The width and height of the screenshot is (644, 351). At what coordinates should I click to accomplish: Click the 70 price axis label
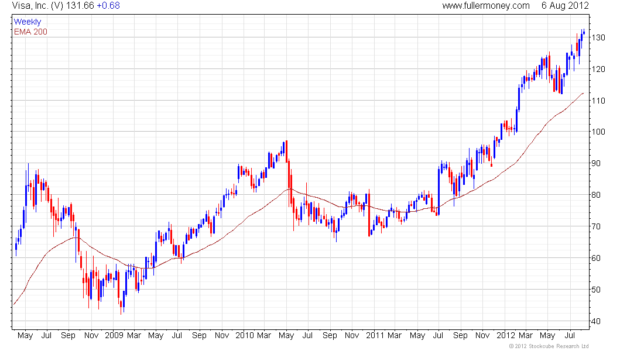(x=596, y=226)
